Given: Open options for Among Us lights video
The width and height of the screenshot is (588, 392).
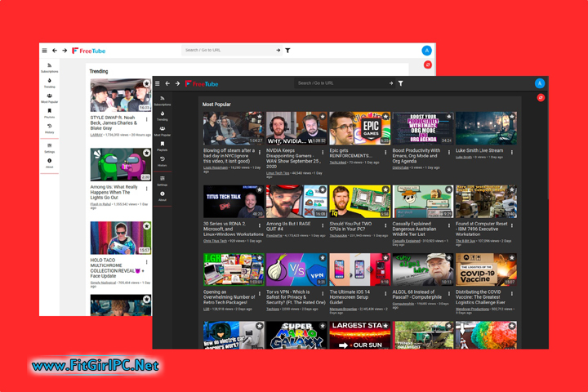Looking at the screenshot, I should coord(147,189).
